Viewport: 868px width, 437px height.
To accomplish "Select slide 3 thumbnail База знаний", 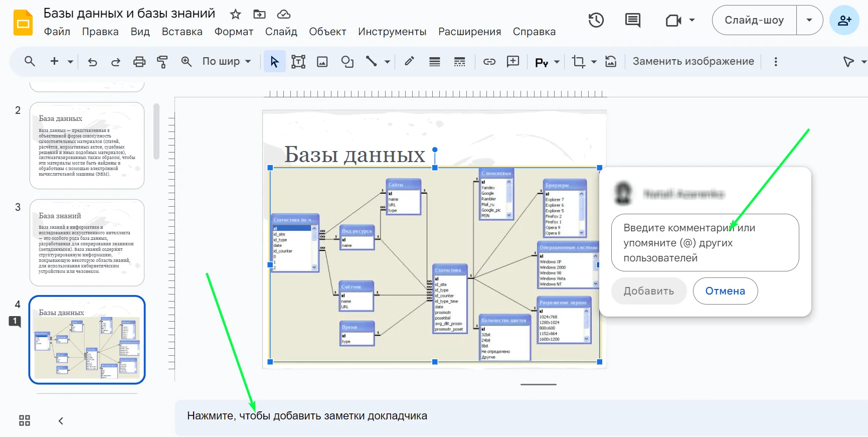I will (x=87, y=243).
